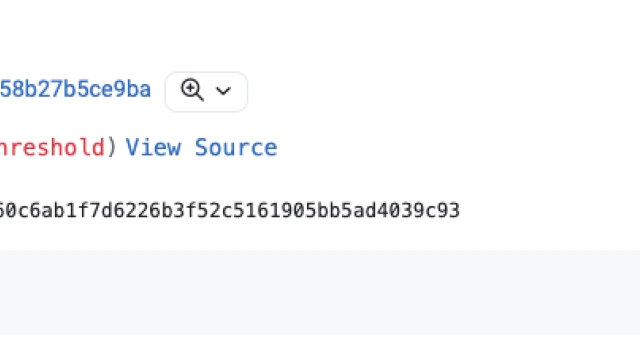Click the downward chevron arrow icon

[x=223, y=91]
